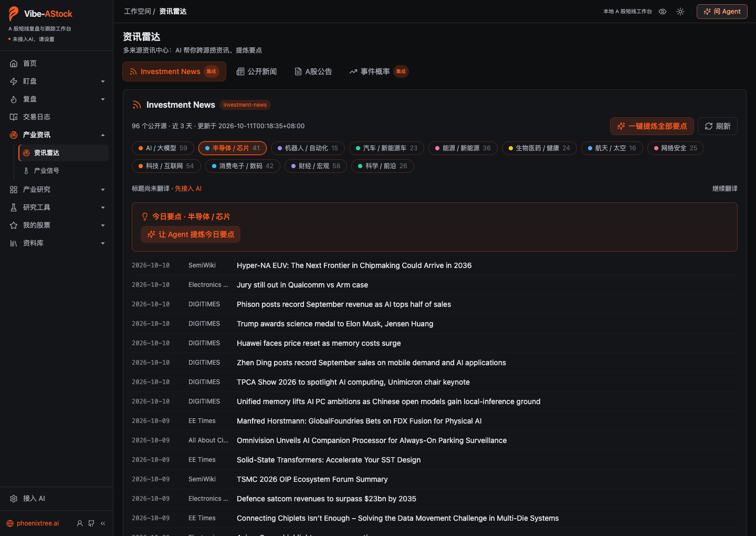The width and height of the screenshot is (756, 536).
Task: Collapse sidebar with the double chevron icon
Action: (x=103, y=523)
